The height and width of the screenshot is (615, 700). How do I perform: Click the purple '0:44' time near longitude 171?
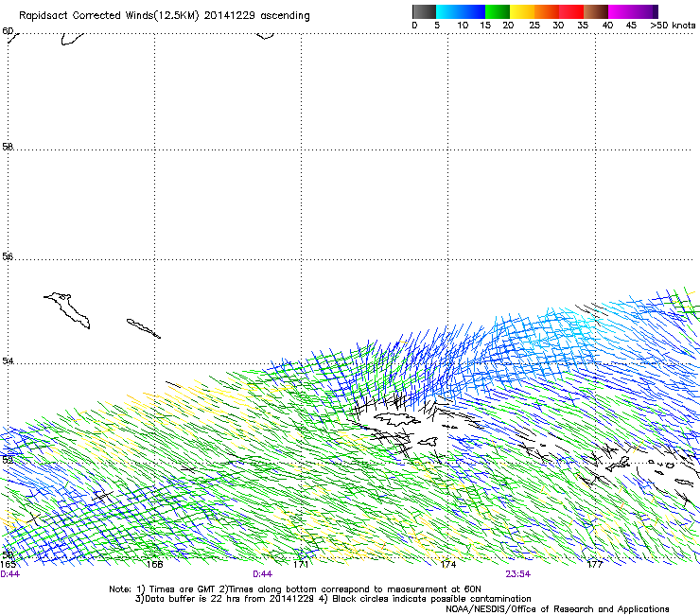(263, 574)
